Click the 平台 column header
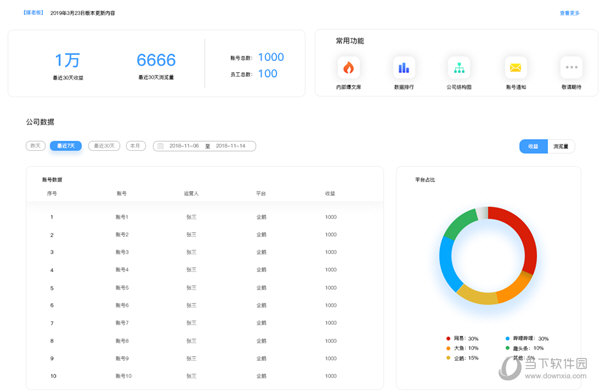This screenshot has width=600, height=392. point(261,193)
